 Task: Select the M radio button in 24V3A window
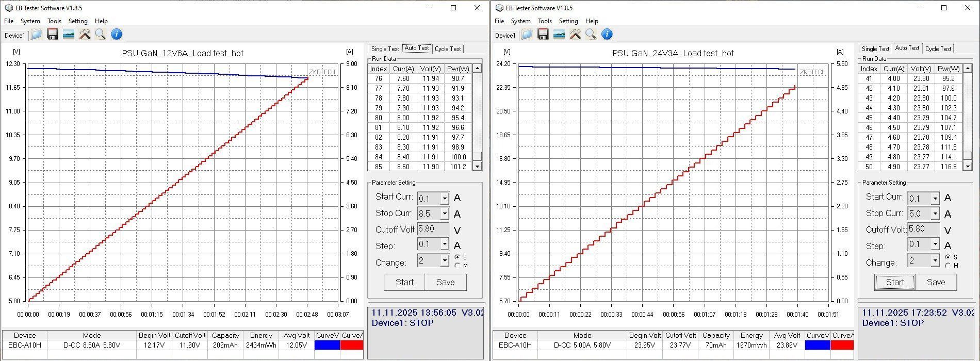click(x=948, y=266)
